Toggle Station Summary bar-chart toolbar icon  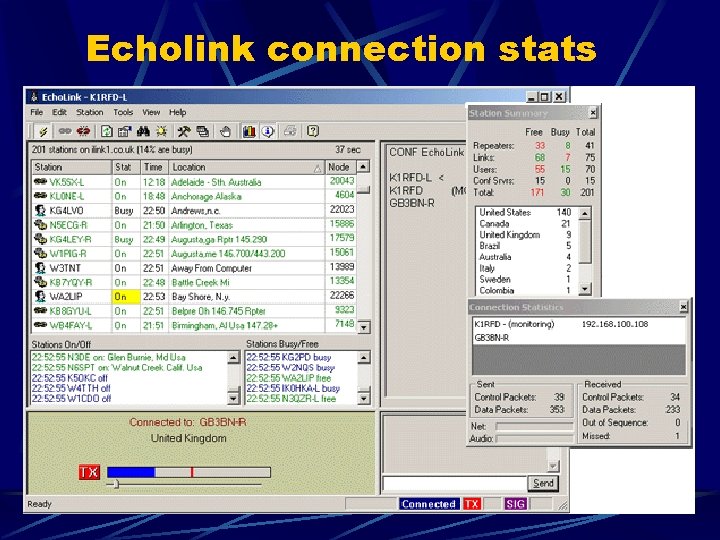click(249, 132)
